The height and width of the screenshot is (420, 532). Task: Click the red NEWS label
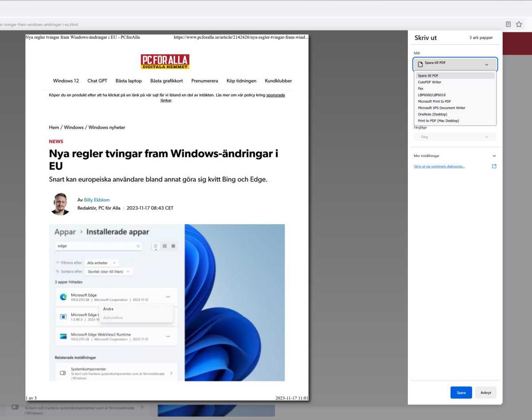56,141
